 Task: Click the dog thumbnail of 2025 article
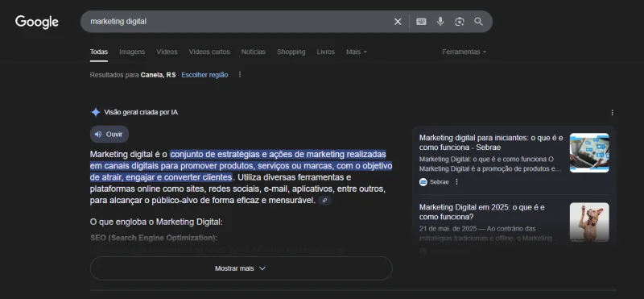click(x=589, y=222)
